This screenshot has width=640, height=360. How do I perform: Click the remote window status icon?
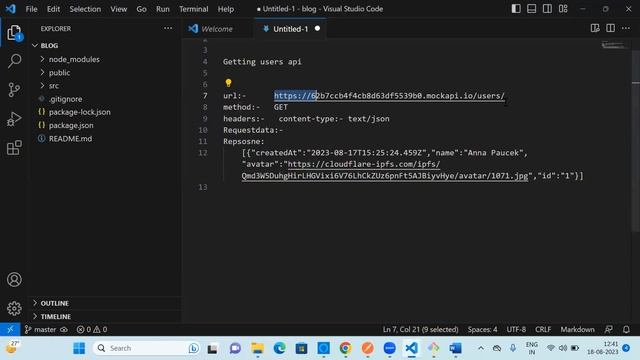pos(10,329)
